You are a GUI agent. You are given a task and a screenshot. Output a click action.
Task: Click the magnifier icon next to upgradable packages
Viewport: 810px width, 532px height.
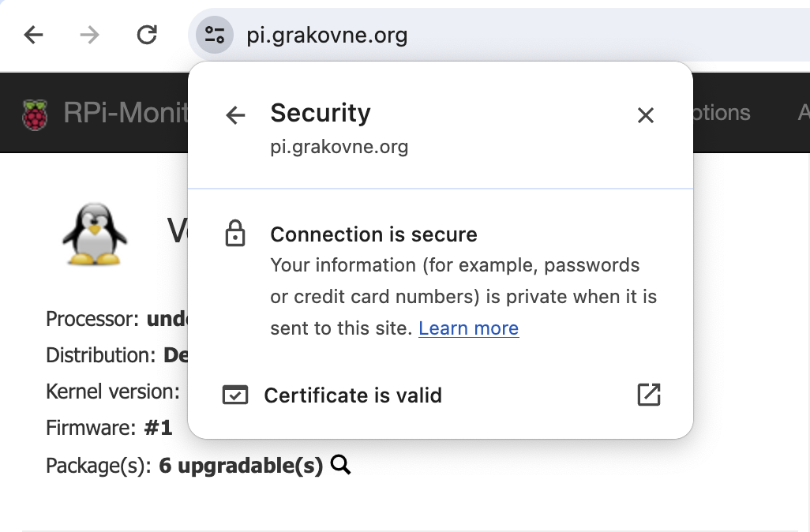click(340, 466)
